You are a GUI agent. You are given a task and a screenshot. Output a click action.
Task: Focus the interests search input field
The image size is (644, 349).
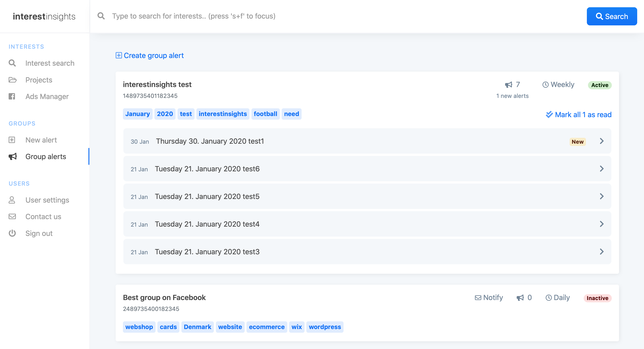click(x=325, y=16)
